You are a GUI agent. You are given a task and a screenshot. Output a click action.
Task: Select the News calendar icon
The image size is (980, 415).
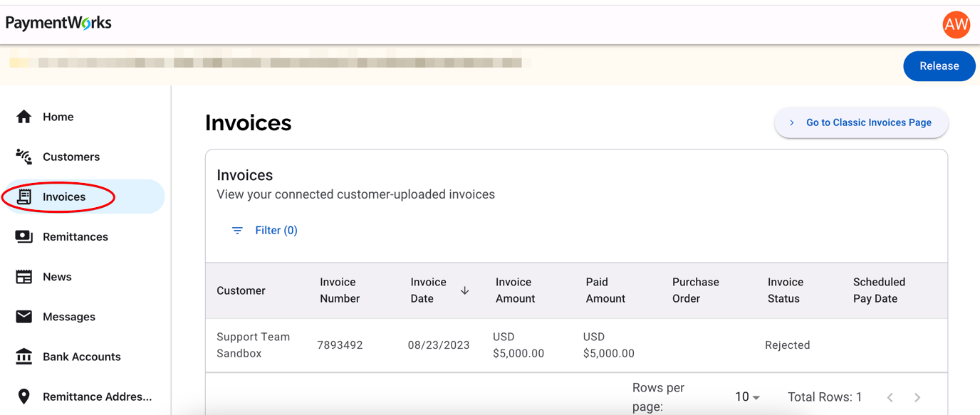(x=24, y=276)
